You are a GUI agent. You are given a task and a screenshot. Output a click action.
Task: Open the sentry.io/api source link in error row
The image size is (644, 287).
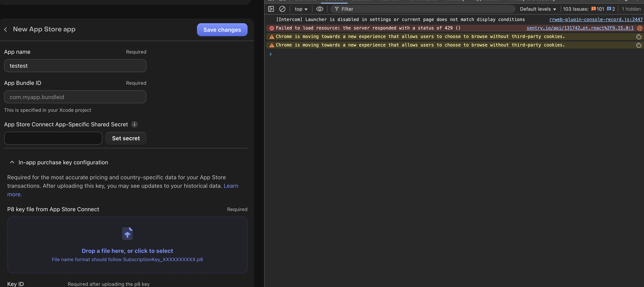tap(580, 28)
